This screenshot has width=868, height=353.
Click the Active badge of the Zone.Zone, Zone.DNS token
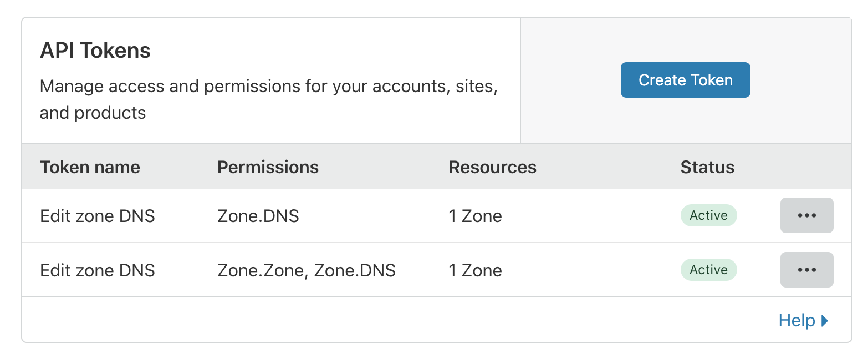coord(708,270)
